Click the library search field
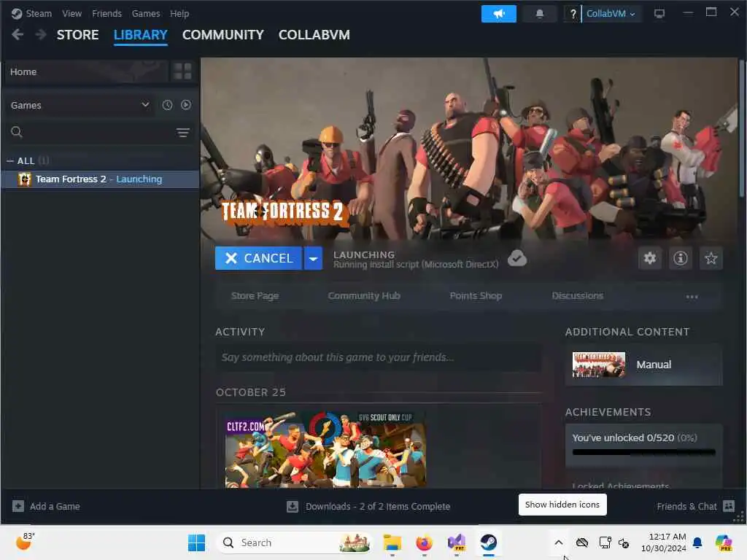Screen dimensions: 747x560 click(x=90, y=132)
